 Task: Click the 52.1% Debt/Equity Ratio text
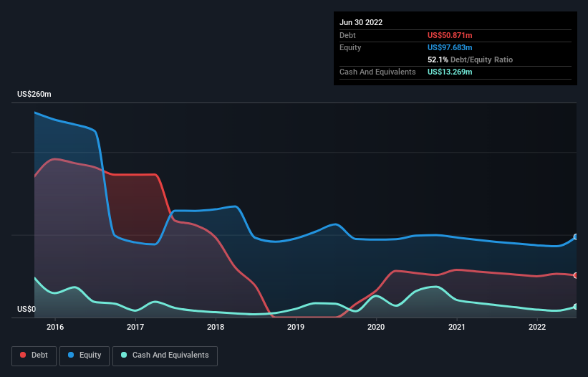point(470,59)
